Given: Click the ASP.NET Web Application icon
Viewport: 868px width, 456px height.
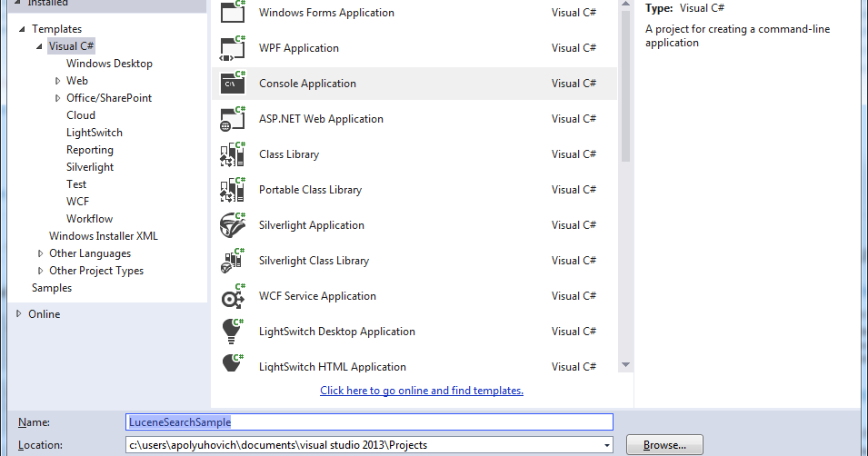Looking at the screenshot, I should [233, 119].
